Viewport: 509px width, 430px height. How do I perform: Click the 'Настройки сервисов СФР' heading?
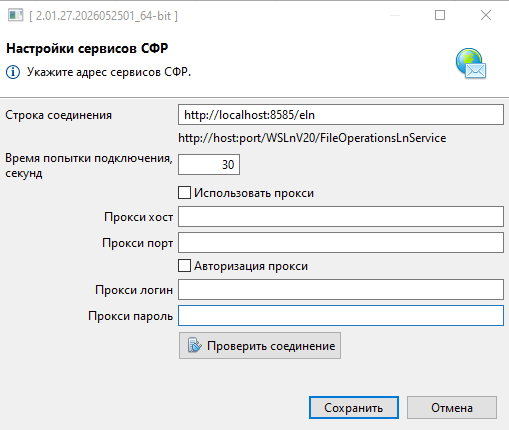pyautogui.click(x=87, y=49)
